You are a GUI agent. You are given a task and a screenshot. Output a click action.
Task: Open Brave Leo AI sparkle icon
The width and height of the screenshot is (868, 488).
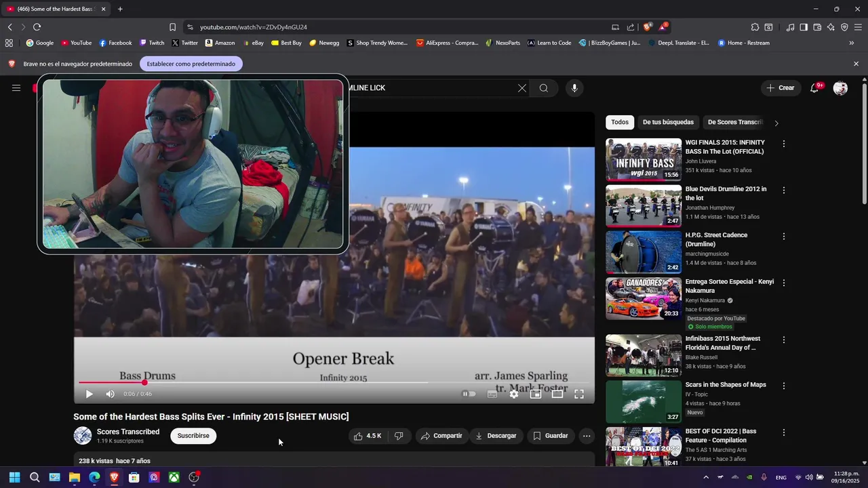tap(831, 27)
